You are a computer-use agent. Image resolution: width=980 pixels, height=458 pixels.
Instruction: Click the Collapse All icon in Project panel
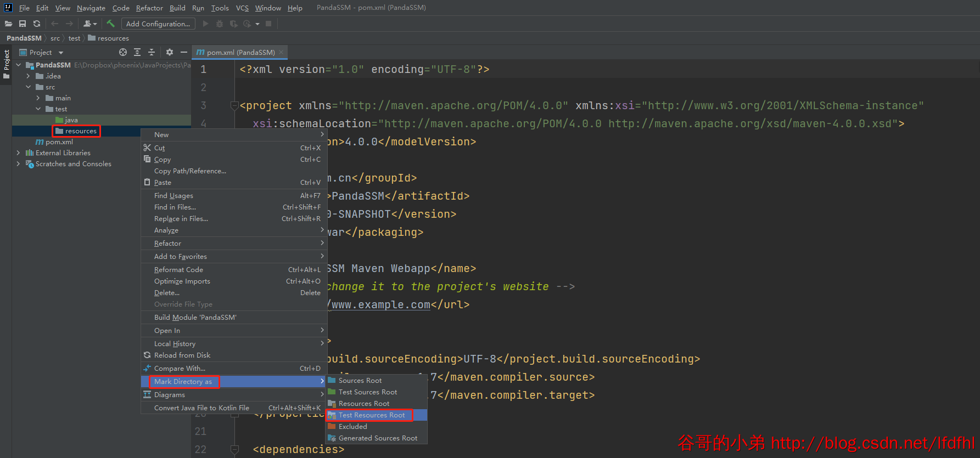click(x=152, y=52)
